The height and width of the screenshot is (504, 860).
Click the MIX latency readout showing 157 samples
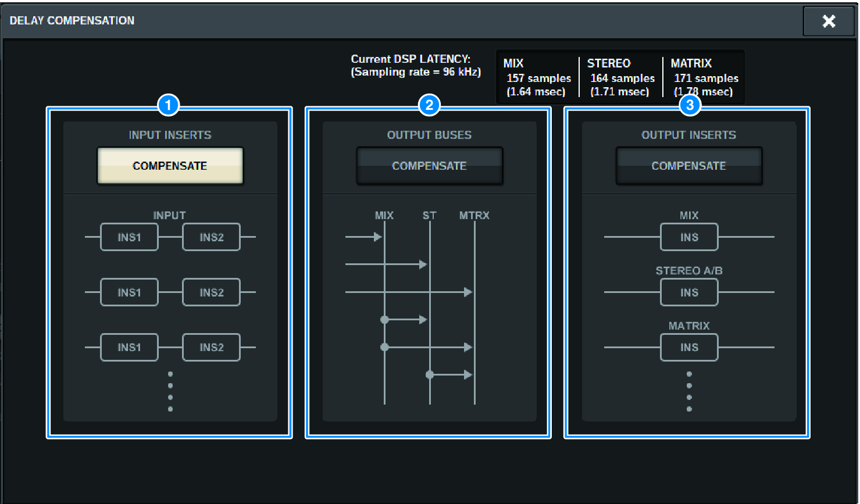click(537, 78)
